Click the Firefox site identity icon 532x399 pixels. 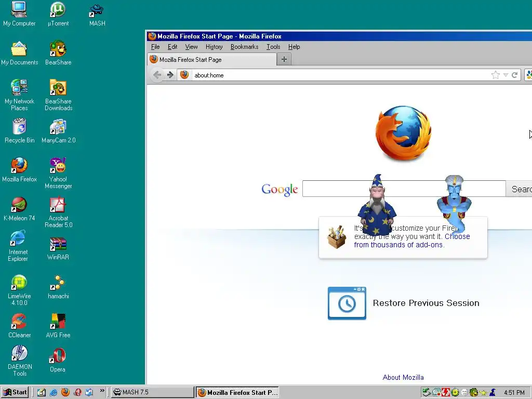184,75
